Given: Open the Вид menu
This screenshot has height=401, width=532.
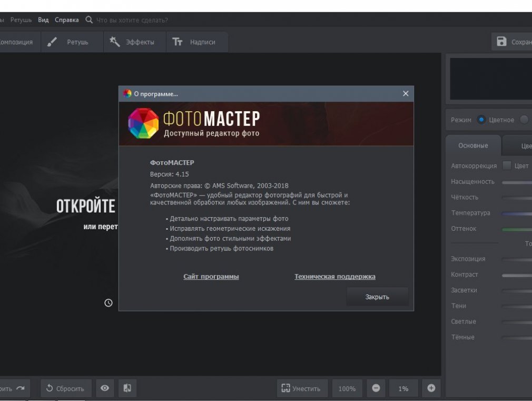Looking at the screenshot, I should click(x=43, y=20).
